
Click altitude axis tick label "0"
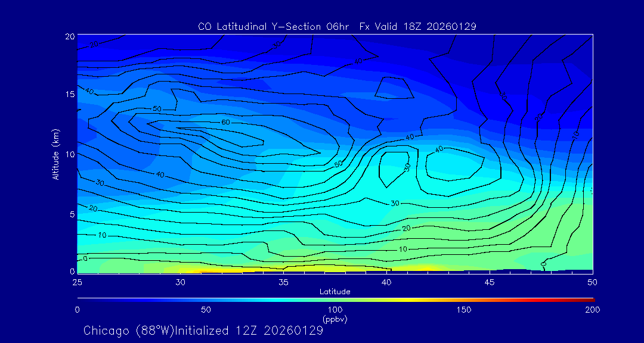[72, 271]
